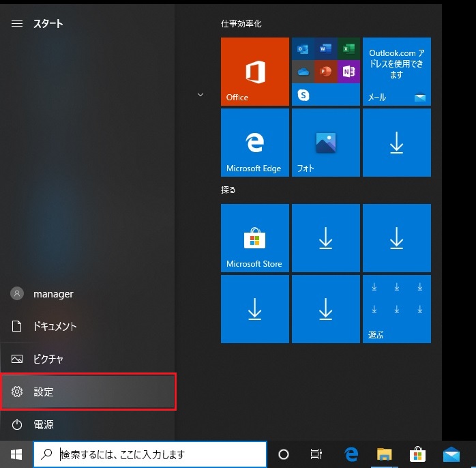Open the Microsoft Edge tile

254,143
